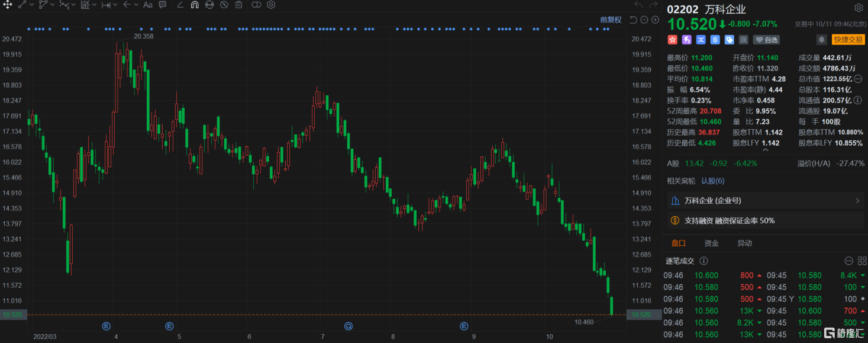Collapse the quote details with up chevron
This screenshot has height=343, width=868.
[x=765, y=150]
